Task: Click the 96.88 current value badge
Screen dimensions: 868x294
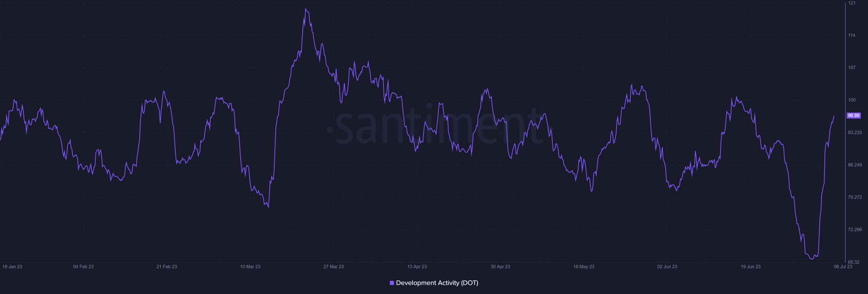Action: (x=853, y=115)
